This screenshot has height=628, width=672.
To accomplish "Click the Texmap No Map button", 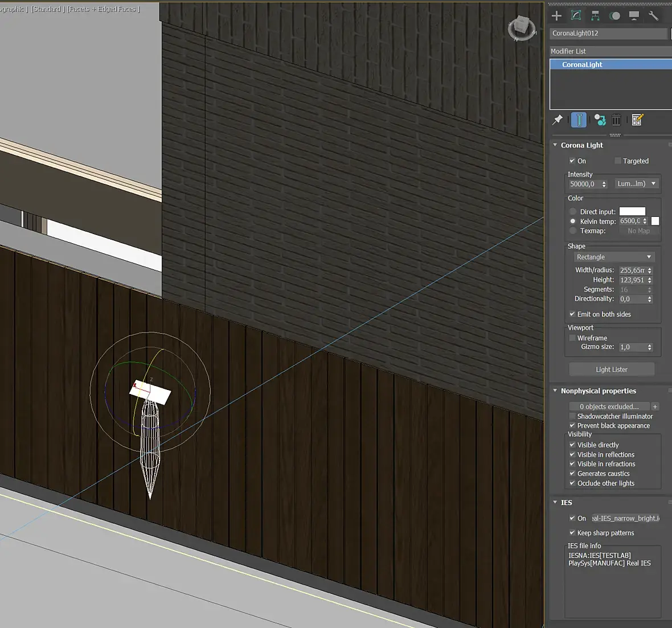I will click(638, 231).
